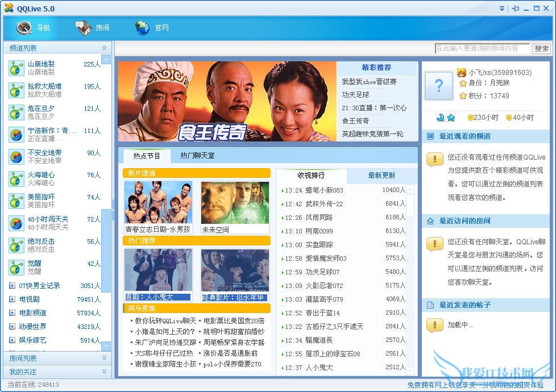The height and width of the screenshot is (392, 556).
Task: Click the 230小时 clock icon
Action: [471, 118]
